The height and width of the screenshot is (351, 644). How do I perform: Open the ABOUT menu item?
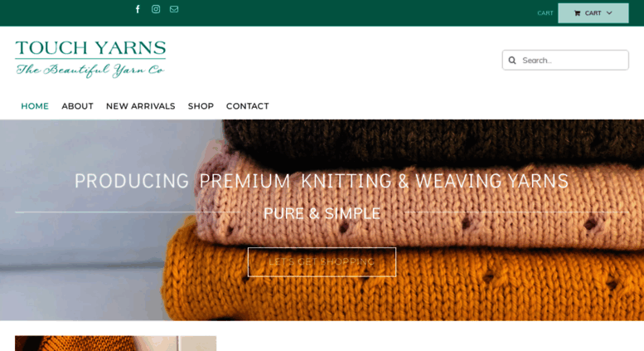tap(77, 106)
